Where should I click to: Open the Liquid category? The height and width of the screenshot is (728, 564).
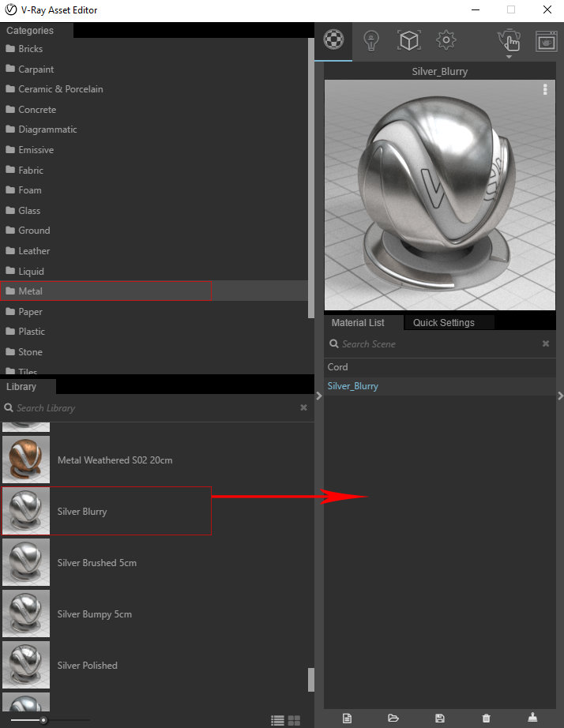point(153,272)
